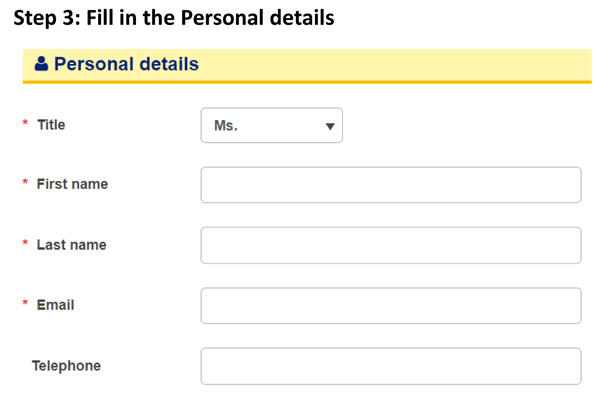Click the red asterisk next to Email
Image resolution: width=600 pixels, height=402 pixels.
25,303
